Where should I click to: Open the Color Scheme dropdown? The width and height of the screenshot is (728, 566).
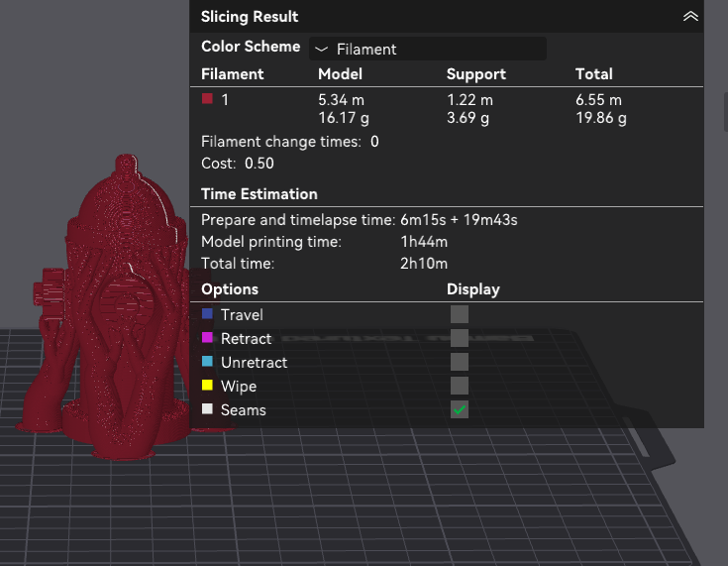click(x=428, y=49)
